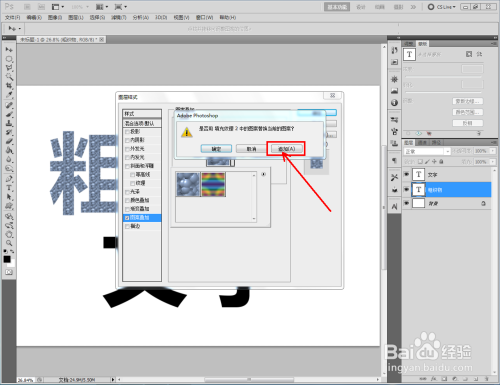The width and height of the screenshot is (500, 385).
Task: Select the Move tool in the toolbox
Action: coord(9,50)
